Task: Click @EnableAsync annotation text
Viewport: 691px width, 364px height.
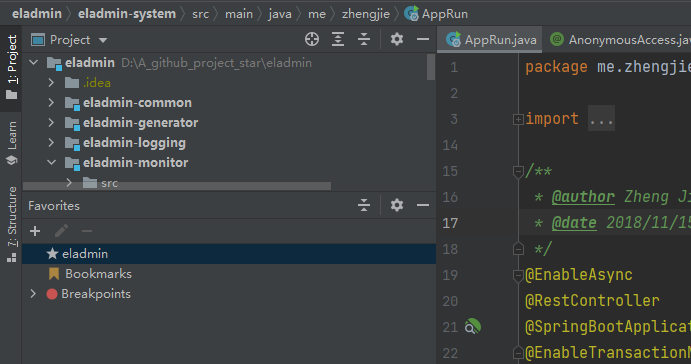Action: tap(579, 275)
